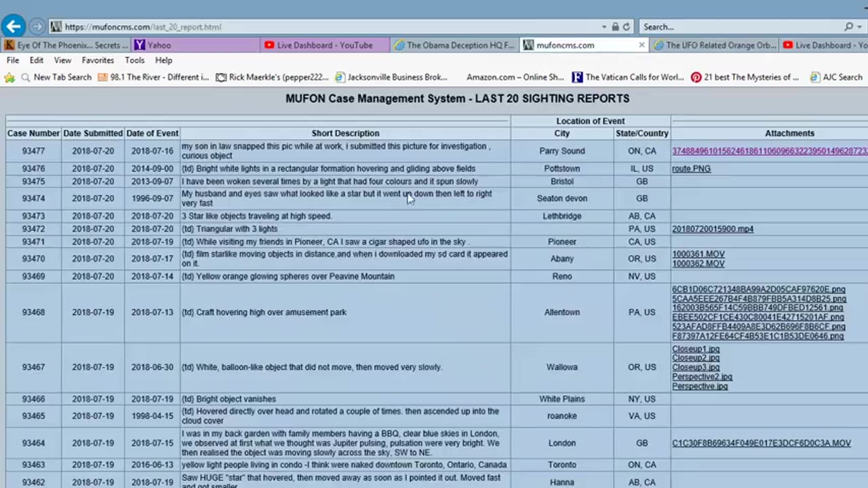Open the Tools menu
This screenshot has height=488, width=868.
click(x=134, y=60)
